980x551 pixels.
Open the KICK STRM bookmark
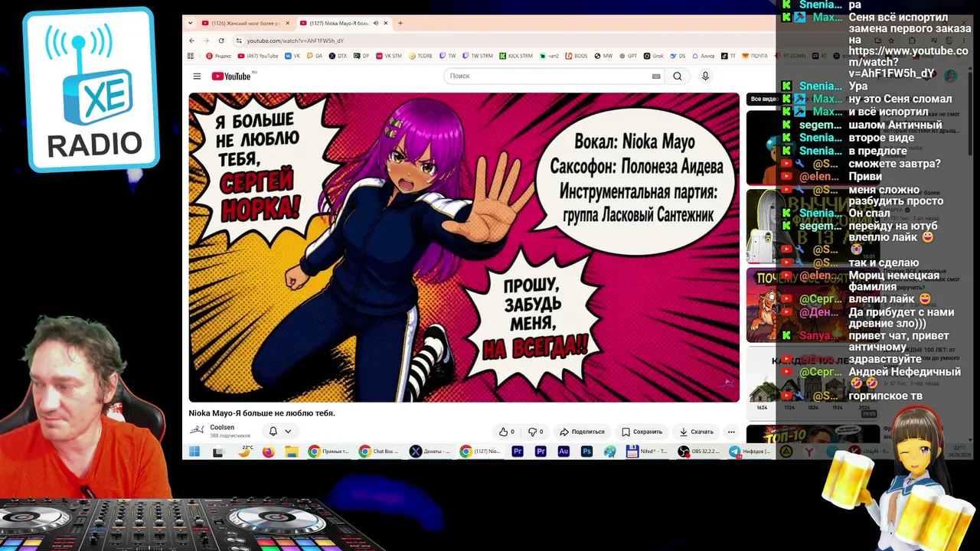point(516,56)
